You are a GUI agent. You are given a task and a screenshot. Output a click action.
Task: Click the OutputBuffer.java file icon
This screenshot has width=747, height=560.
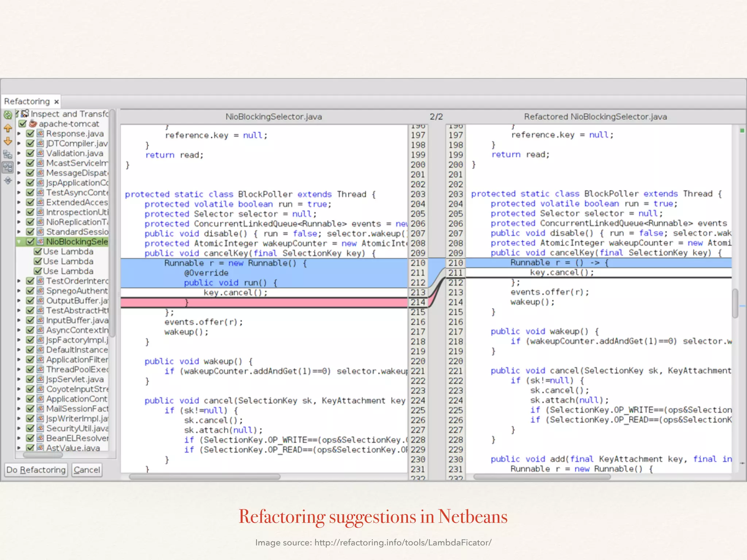40,301
